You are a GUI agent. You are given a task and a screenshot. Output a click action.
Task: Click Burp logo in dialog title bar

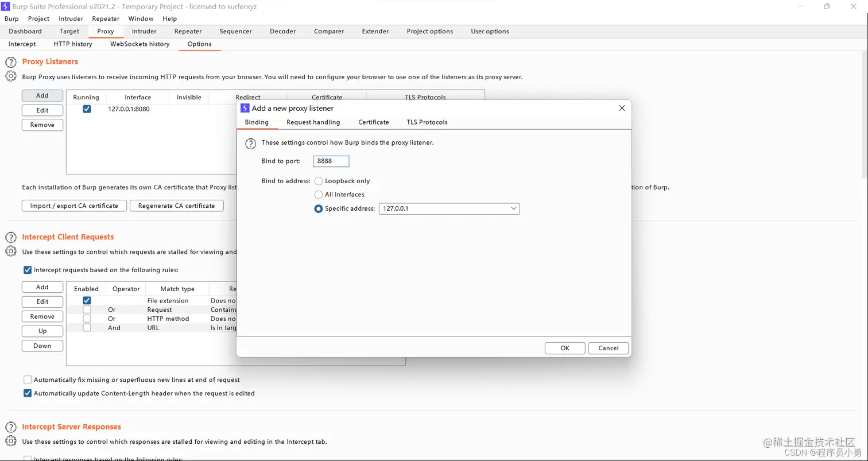click(245, 108)
